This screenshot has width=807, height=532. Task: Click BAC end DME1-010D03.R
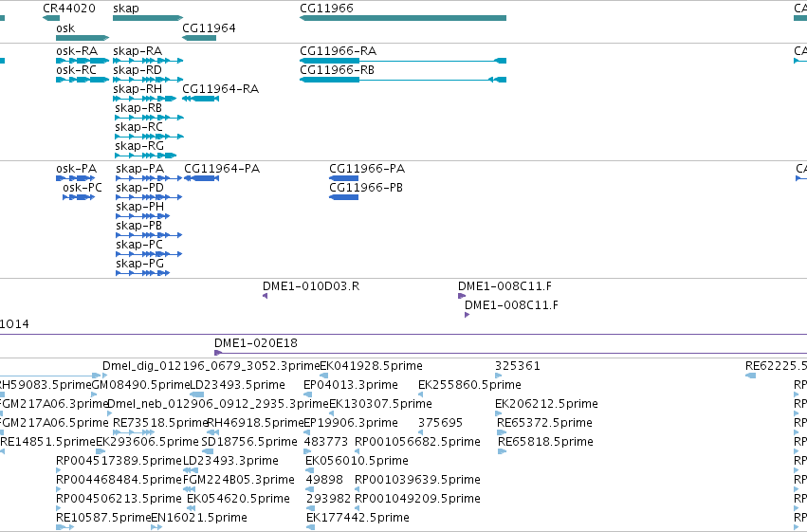(311, 286)
